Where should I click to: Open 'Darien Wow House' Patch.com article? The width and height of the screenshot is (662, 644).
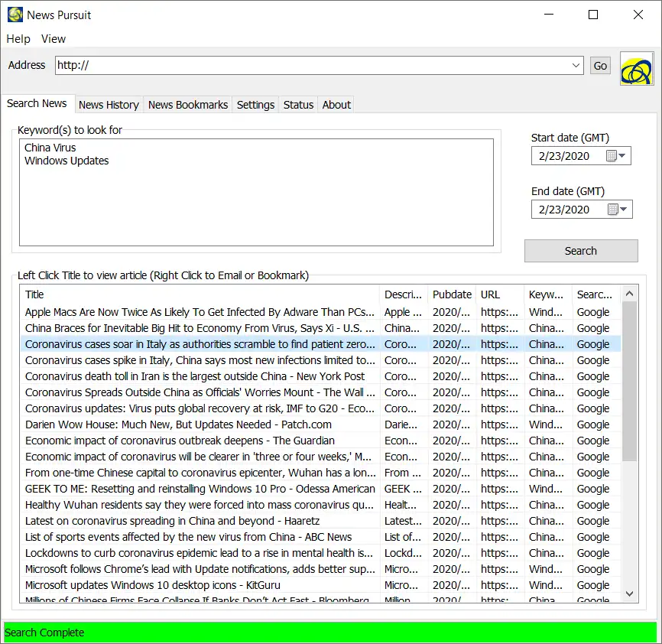click(x=178, y=424)
